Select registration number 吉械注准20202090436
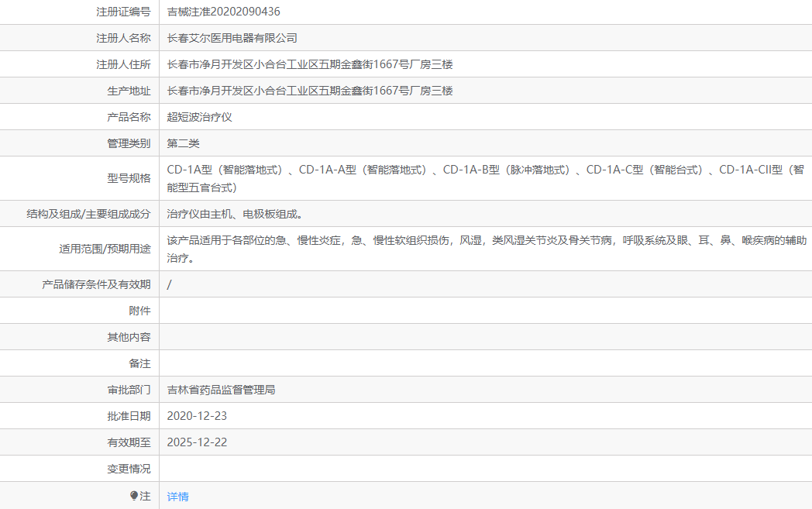Image resolution: width=812 pixels, height=509 pixels. [x=223, y=12]
